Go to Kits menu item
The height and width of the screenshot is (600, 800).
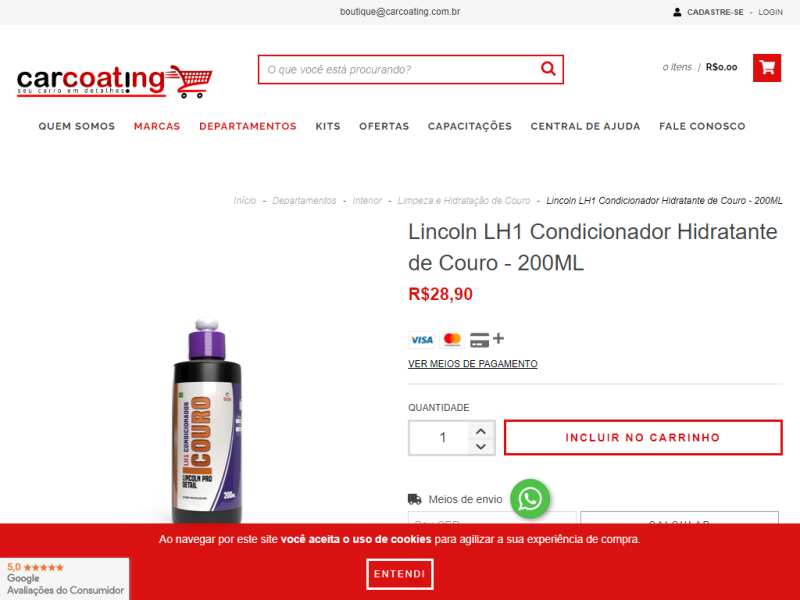(x=328, y=126)
